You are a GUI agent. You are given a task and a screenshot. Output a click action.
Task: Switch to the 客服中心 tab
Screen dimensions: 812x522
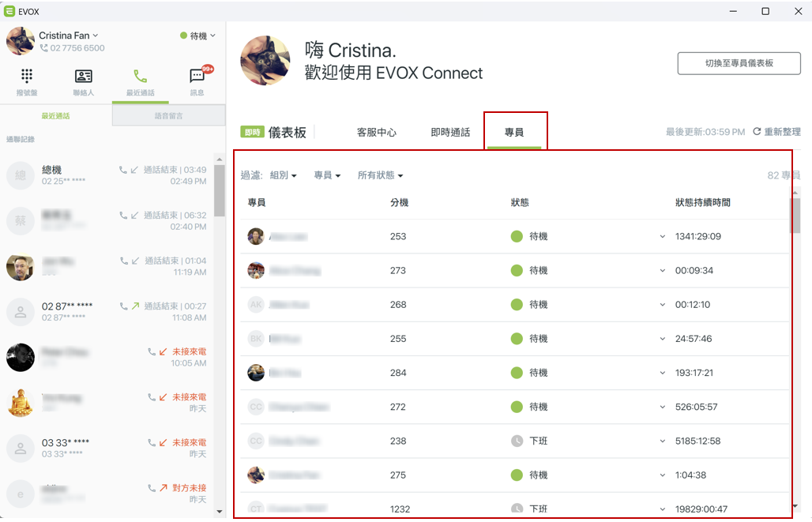[377, 132]
